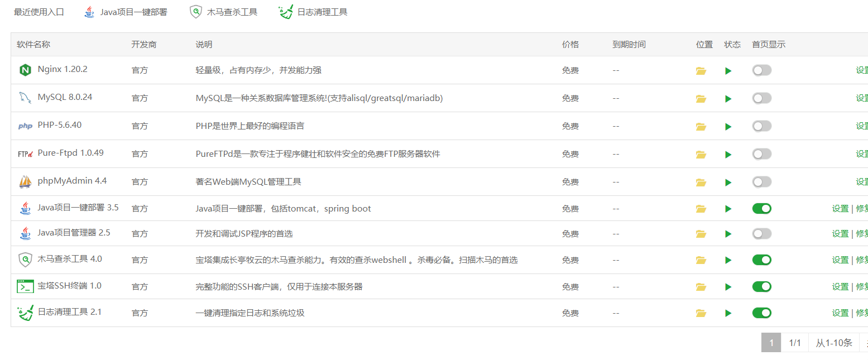Enable homepage display for phpMyAdmin
Screen dimensions: 868x360
pos(762,182)
